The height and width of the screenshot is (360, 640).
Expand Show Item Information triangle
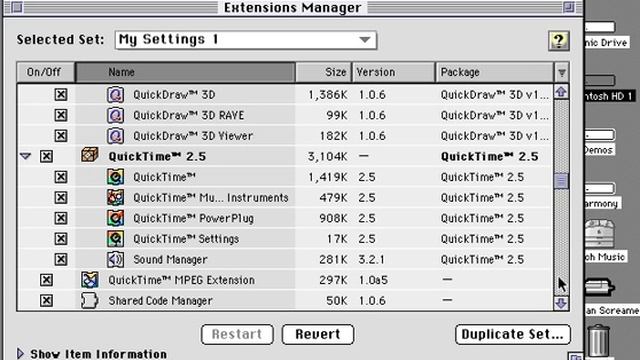[x=20, y=353]
